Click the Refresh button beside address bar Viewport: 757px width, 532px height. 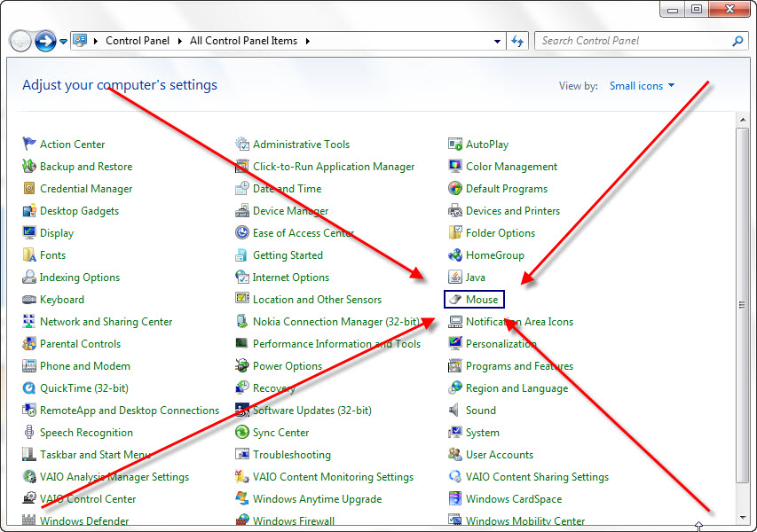pyautogui.click(x=517, y=41)
